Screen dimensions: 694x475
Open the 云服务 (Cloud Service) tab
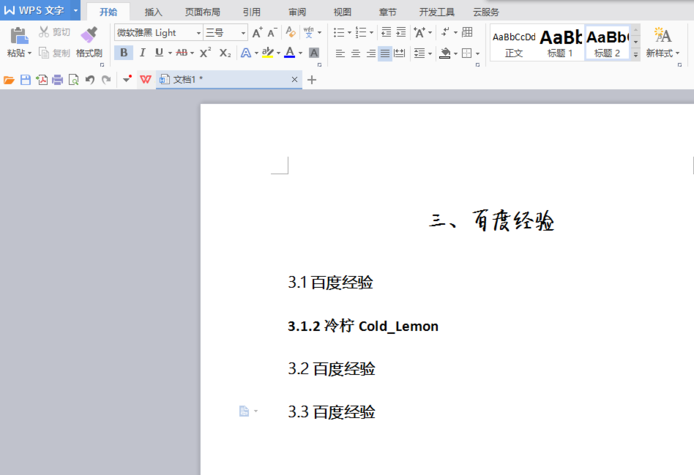click(486, 12)
